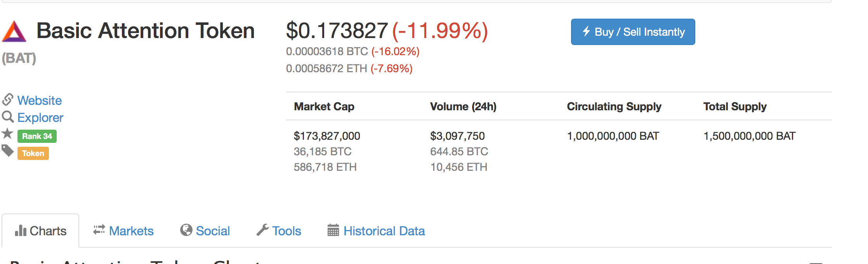This screenshot has width=868, height=264.
Task: Click the orange Token label badge
Action: pos(33,153)
